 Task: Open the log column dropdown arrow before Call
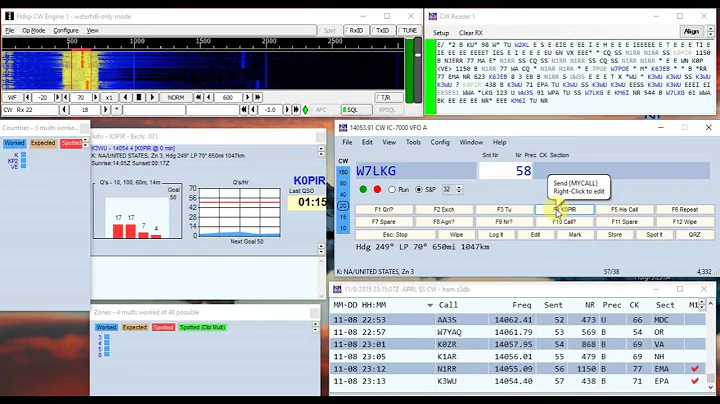point(430,305)
